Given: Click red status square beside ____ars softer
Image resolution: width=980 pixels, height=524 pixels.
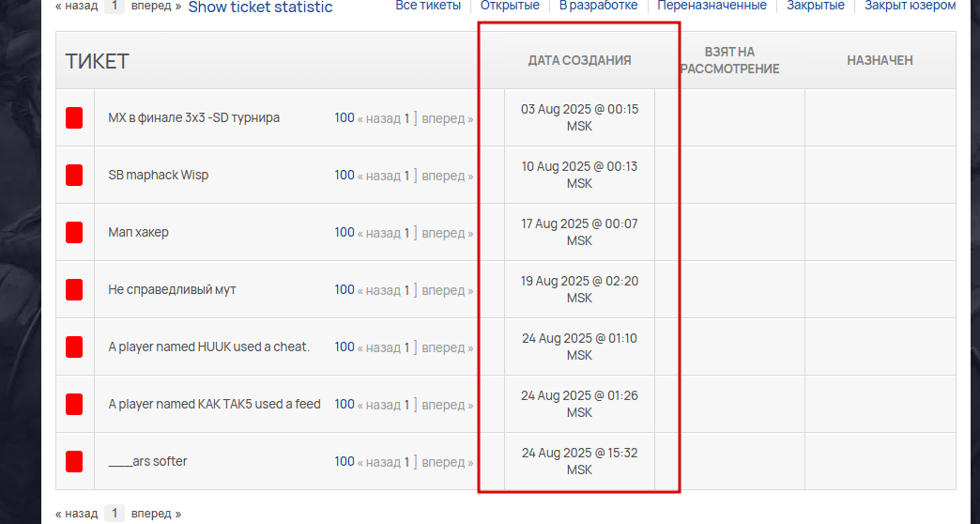Looking at the screenshot, I should pos(74,461).
